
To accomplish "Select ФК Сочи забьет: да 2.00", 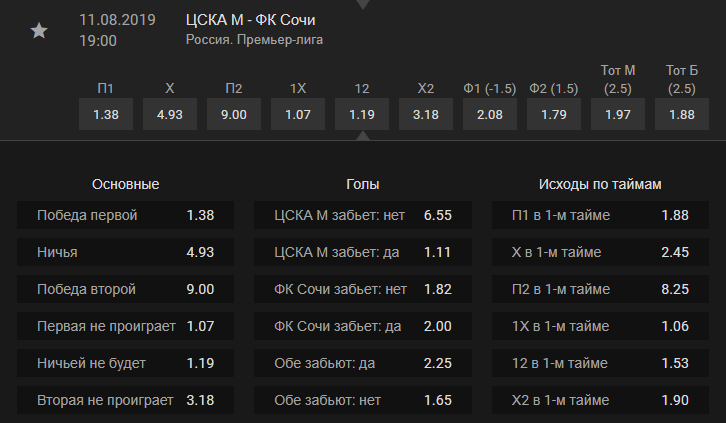I will [x=363, y=326].
